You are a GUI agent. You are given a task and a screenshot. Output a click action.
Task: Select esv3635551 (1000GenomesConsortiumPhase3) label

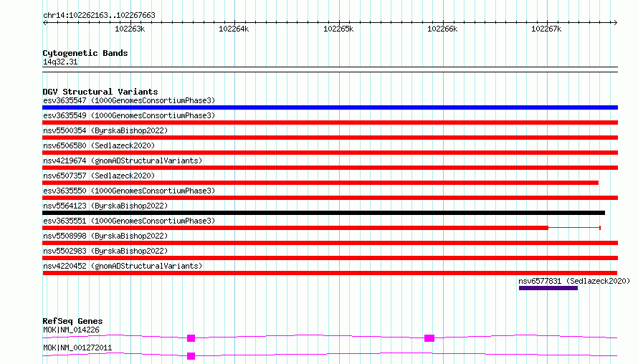pyautogui.click(x=129, y=221)
